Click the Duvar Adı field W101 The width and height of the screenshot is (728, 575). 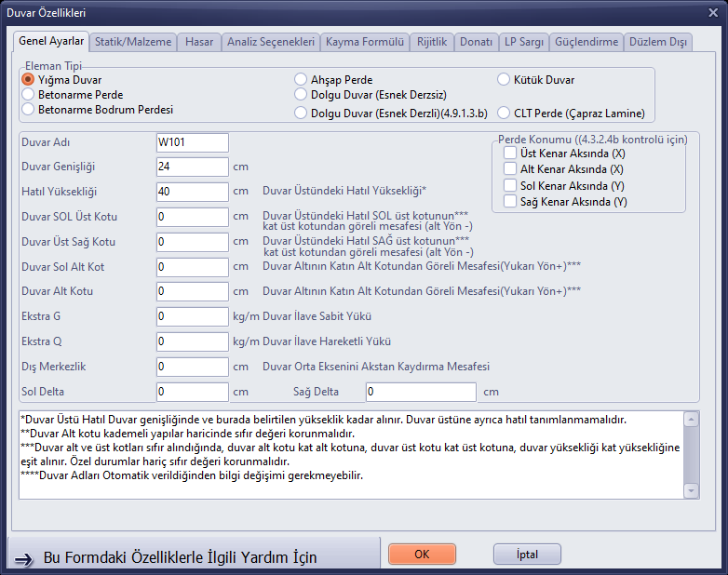(192, 142)
